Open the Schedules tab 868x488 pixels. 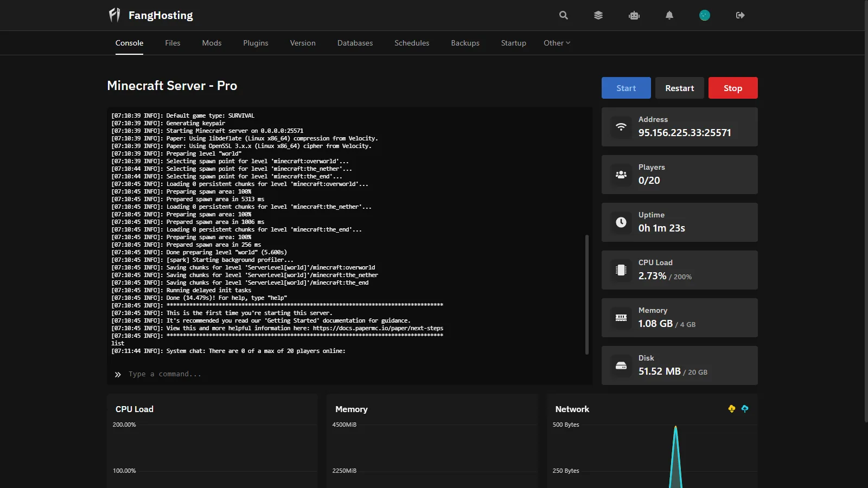412,43
